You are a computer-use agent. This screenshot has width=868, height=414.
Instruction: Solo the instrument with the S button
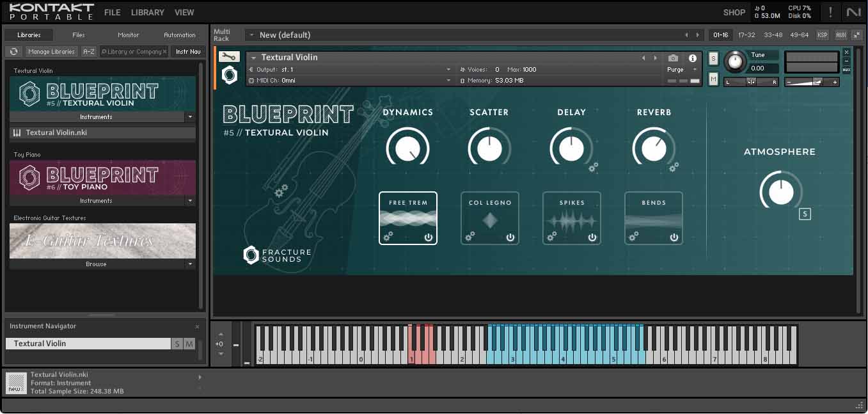(714, 59)
